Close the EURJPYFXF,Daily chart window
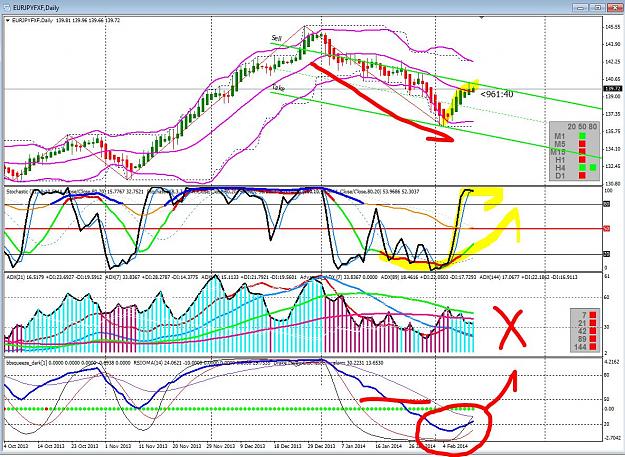The width and height of the screenshot is (625, 457). 614,8
